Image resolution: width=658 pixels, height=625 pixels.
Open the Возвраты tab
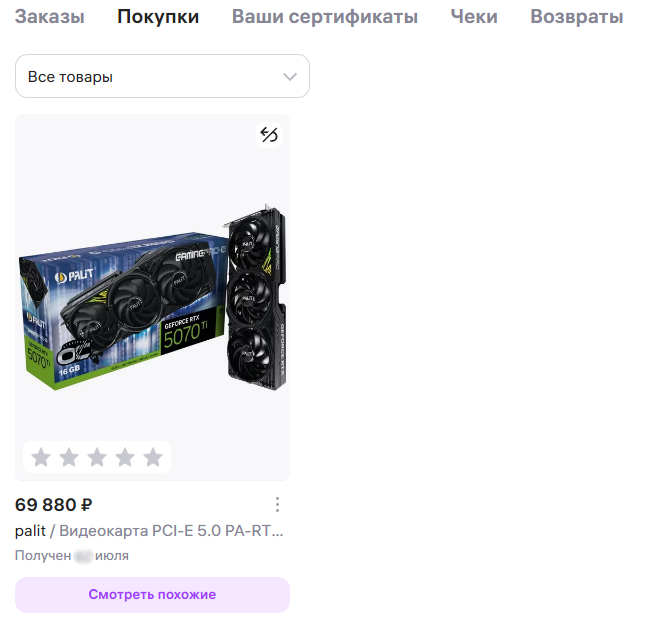[577, 17]
